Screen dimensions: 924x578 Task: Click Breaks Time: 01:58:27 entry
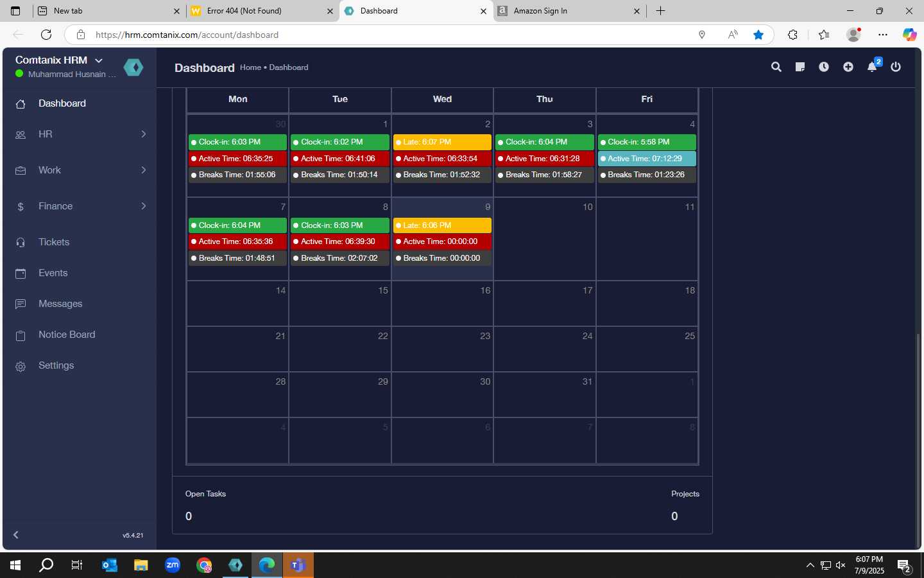[x=545, y=175]
